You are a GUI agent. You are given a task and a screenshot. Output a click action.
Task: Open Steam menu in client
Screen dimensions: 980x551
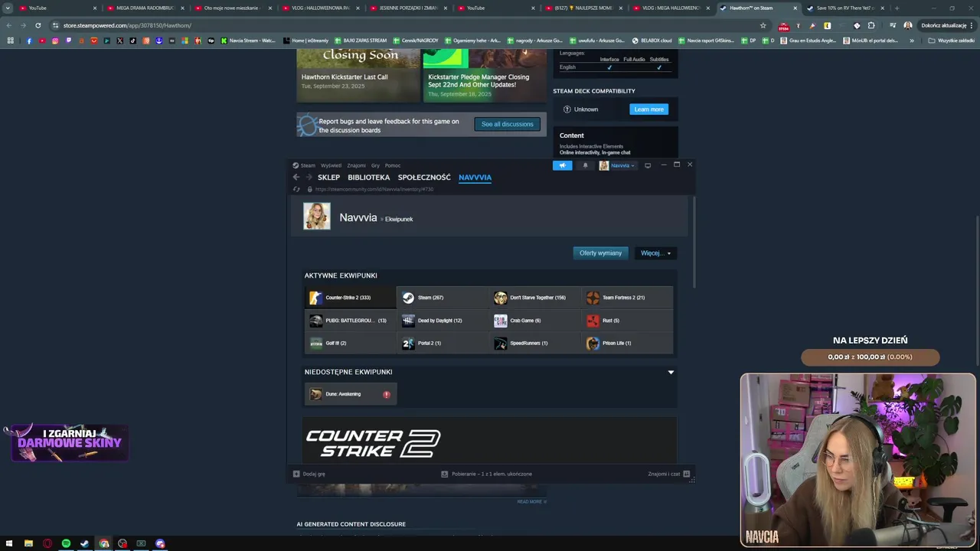[x=304, y=165]
